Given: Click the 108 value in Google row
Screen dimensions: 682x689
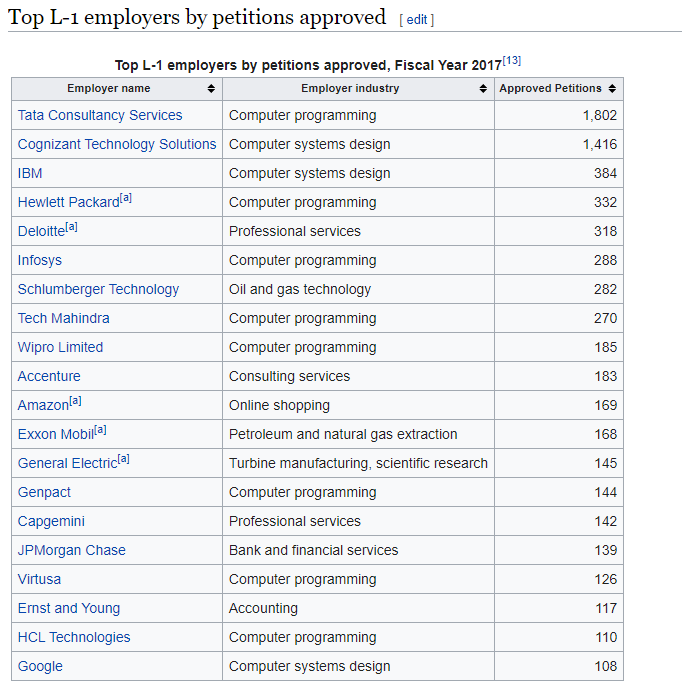Looking at the screenshot, I should pyautogui.click(x=606, y=666).
